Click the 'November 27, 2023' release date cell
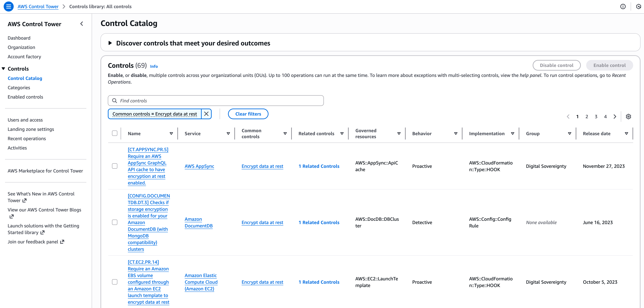Image resolution: width=644 pixels, height=308 pixels. [603, 166]
